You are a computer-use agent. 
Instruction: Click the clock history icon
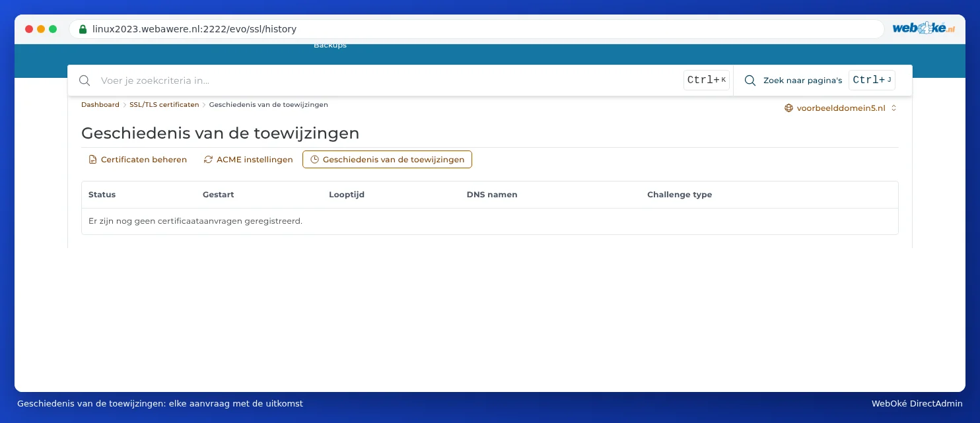[314, 160]
